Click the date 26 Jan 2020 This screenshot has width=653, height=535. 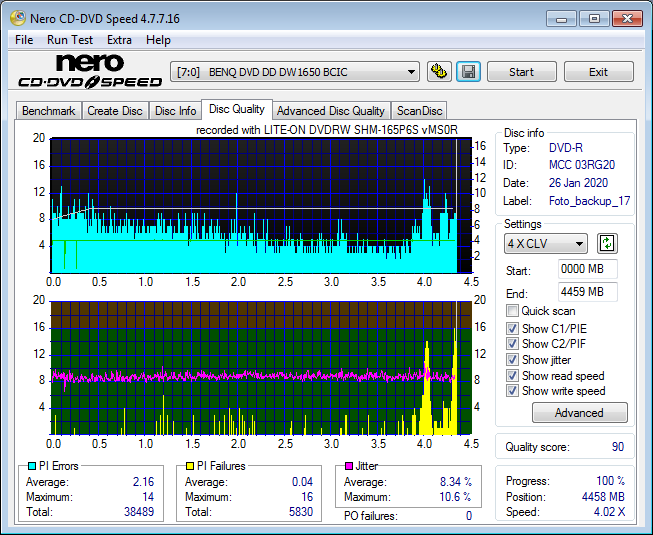coord(578,183)
